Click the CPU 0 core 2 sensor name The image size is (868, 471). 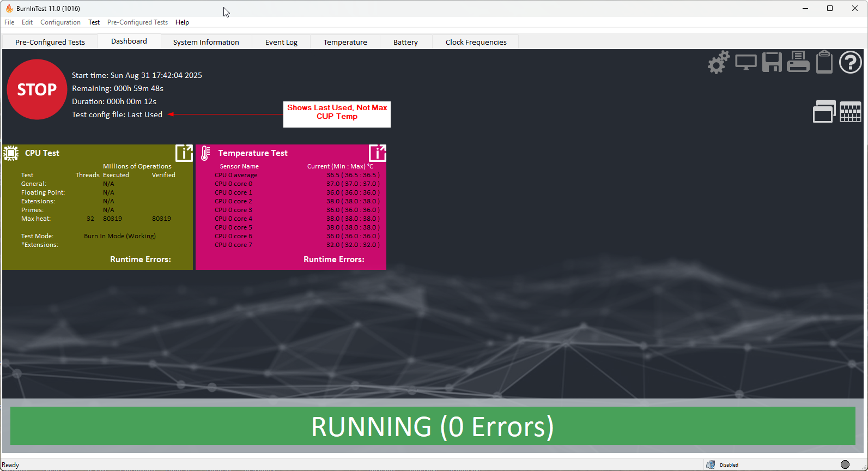(233, 201)
